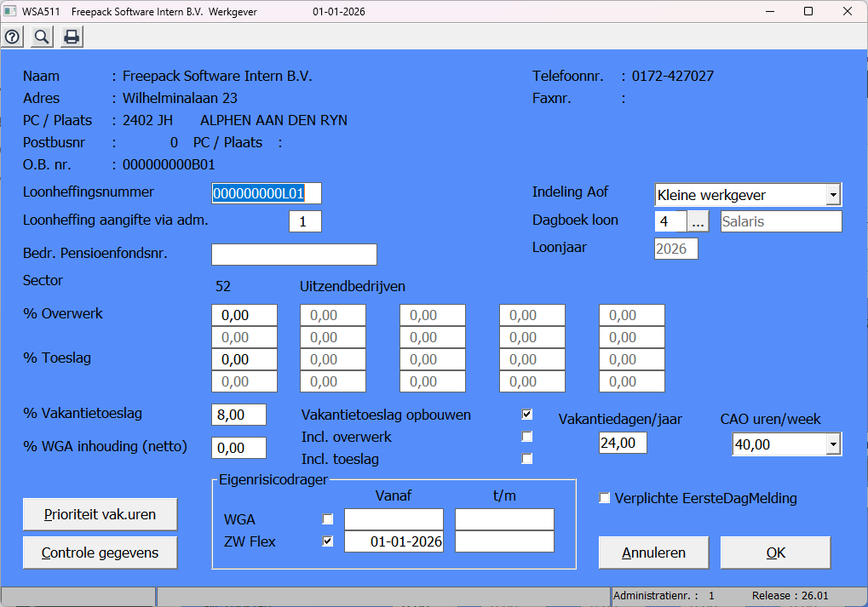Select the % Vakantietoeslag field
Viewport: 868px width, 607px height.
[239, 415]
